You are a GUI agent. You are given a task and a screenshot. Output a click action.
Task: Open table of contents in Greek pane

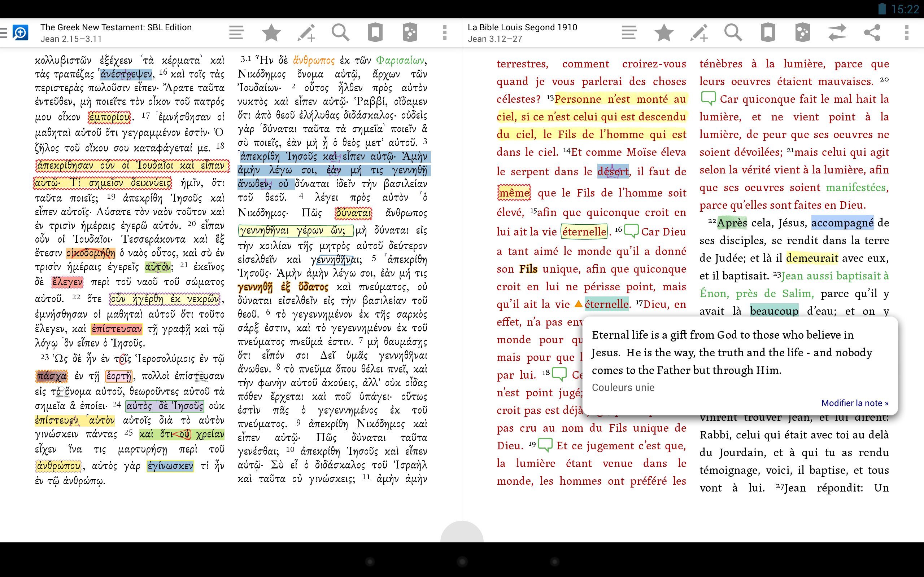(236, 33)
